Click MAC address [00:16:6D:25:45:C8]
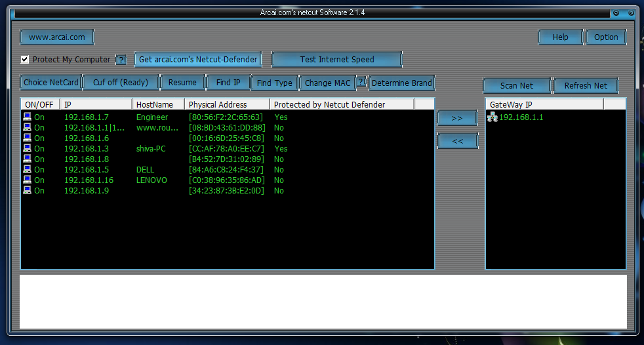The width and height of the screenshot is (644, 345). [x=226, y=138]
